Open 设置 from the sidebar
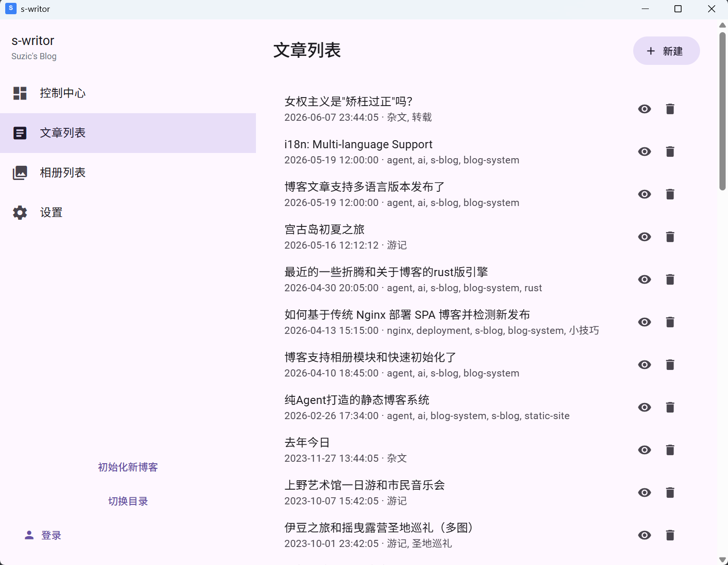The width and height of the screenshot is (728, 565). point(128,213)
